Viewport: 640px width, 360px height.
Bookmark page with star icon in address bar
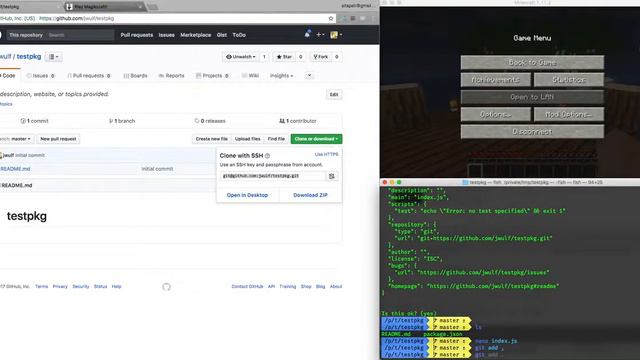tap(331, 18)
